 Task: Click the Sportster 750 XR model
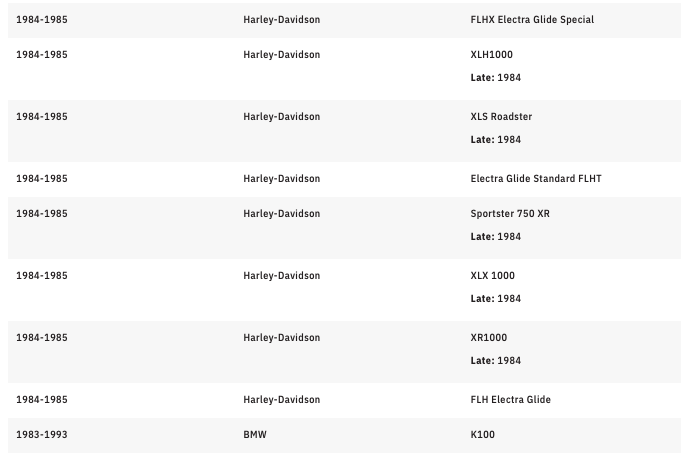(509, 214)
